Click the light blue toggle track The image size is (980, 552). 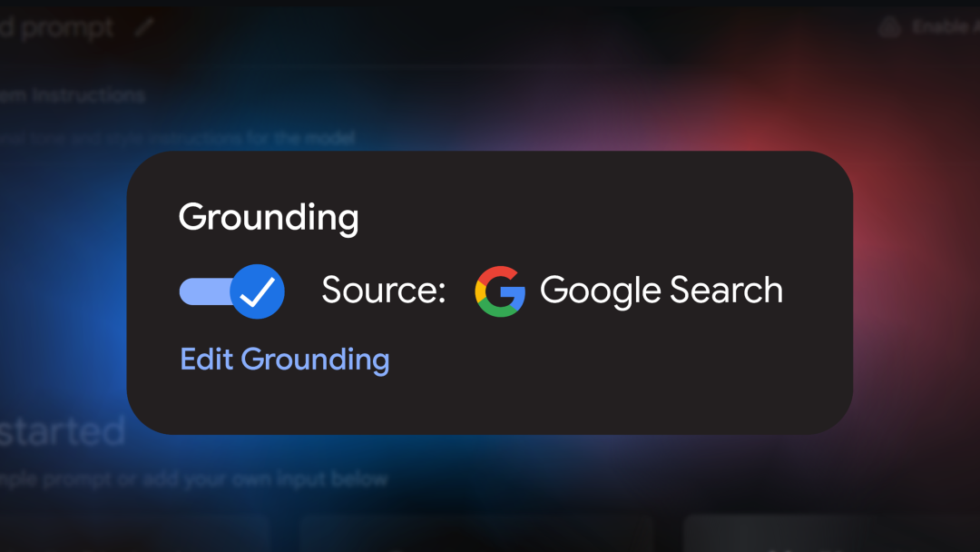tap(205, 291)
